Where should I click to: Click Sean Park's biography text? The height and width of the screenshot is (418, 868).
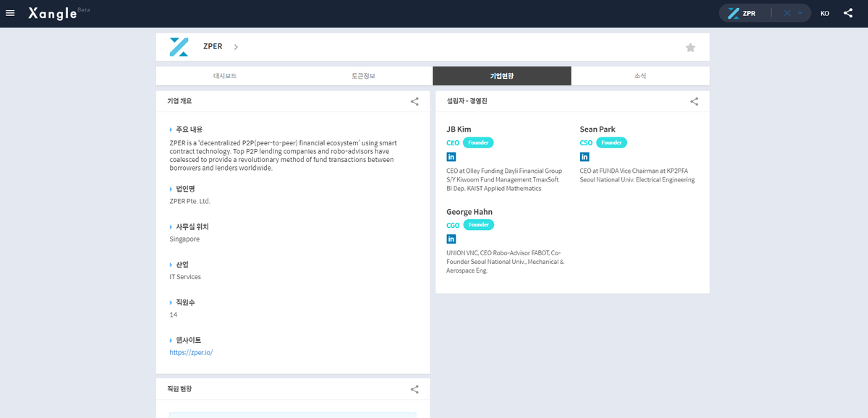point(637,175)
